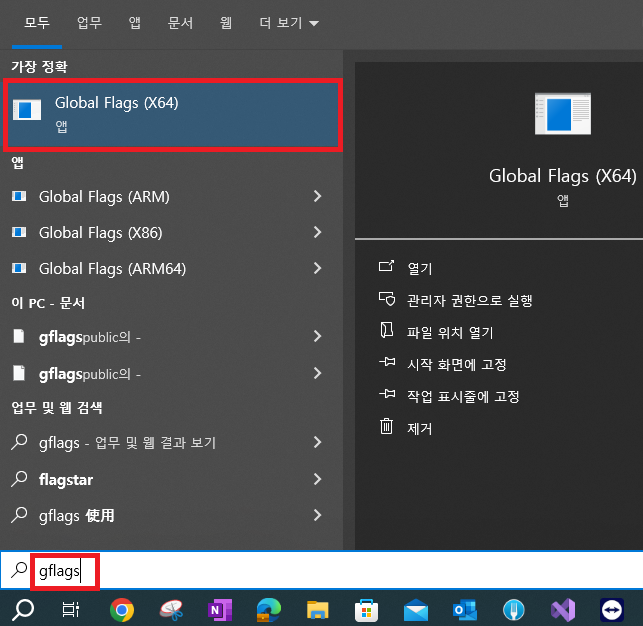Open TeamViewer from the taskbar
643x626 pixels.
pos(612,610)
